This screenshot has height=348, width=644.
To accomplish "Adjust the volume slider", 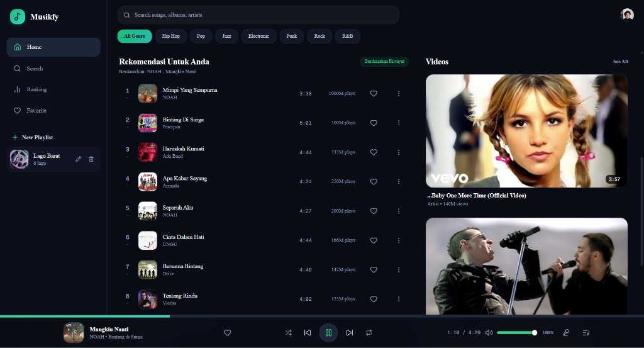I will pyautogui.click(x=517, y=333).
